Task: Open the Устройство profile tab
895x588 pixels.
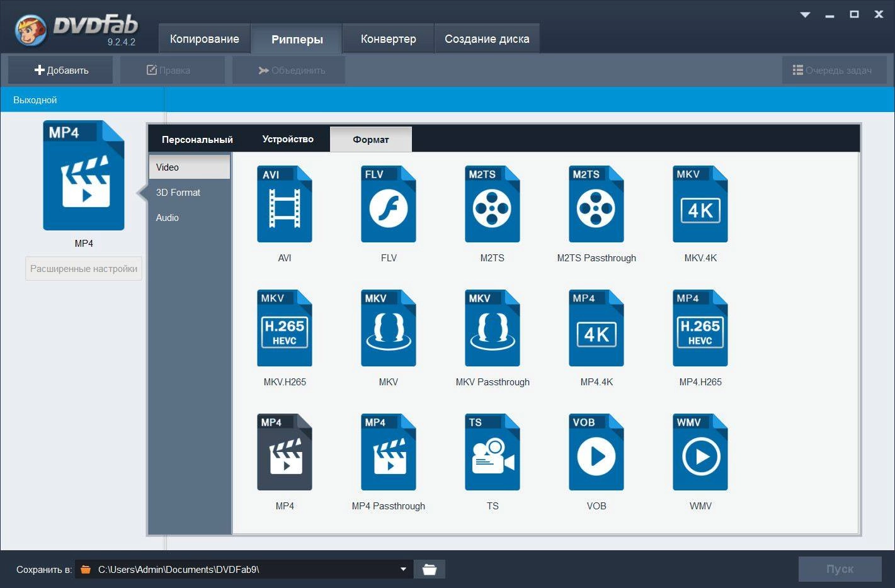Action: tap(288, 139)
